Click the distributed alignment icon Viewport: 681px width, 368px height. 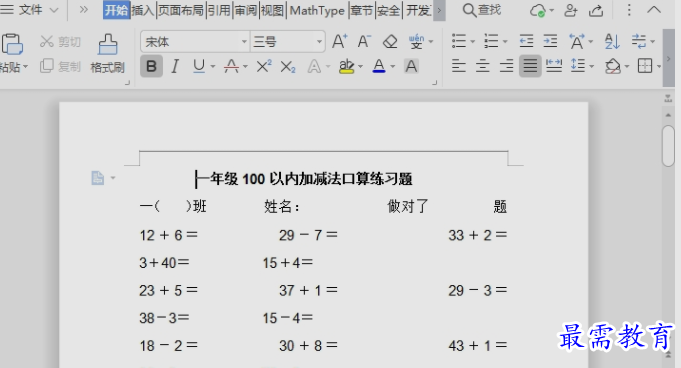pyautogui.click(x=554, y=66)
